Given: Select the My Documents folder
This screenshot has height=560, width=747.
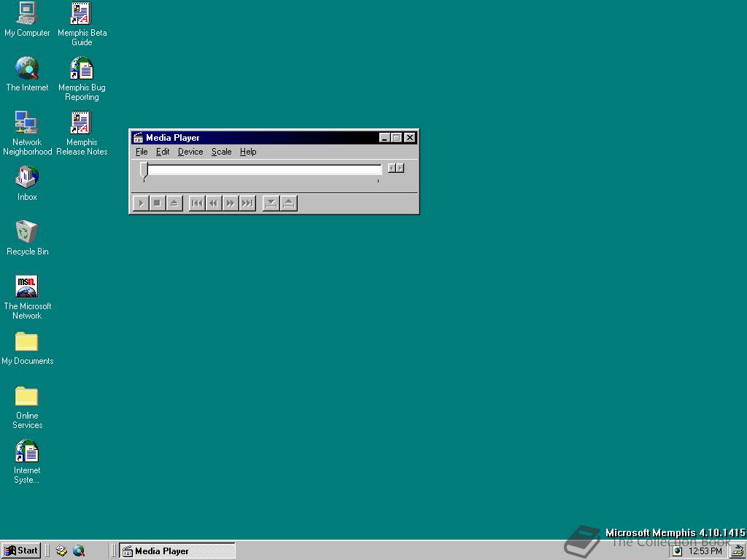Looking at the screenshot, I should [x=27, y=349].
